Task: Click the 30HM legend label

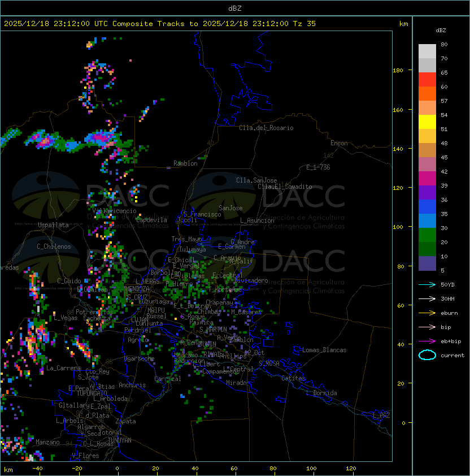Action: pyautogui.click(x=447, y=298)
